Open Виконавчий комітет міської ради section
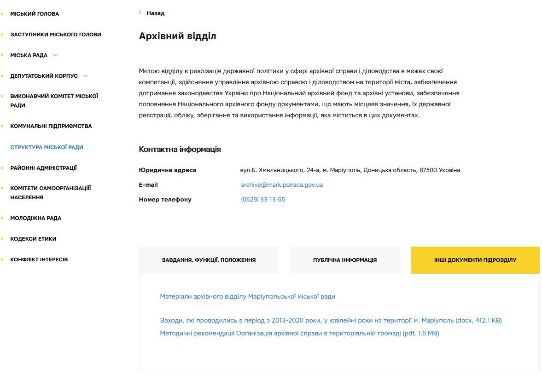The image size is (542, 392). [54, 101]
